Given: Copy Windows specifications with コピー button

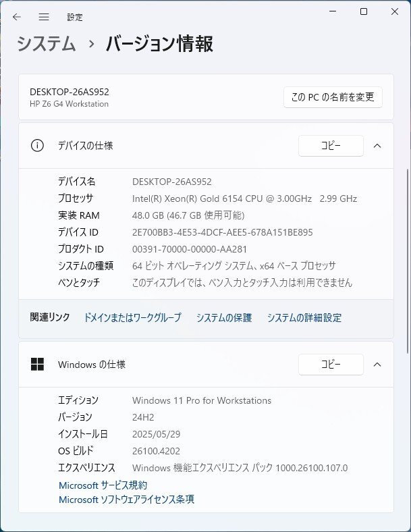Looking at the screenshot, I should 331,365.
